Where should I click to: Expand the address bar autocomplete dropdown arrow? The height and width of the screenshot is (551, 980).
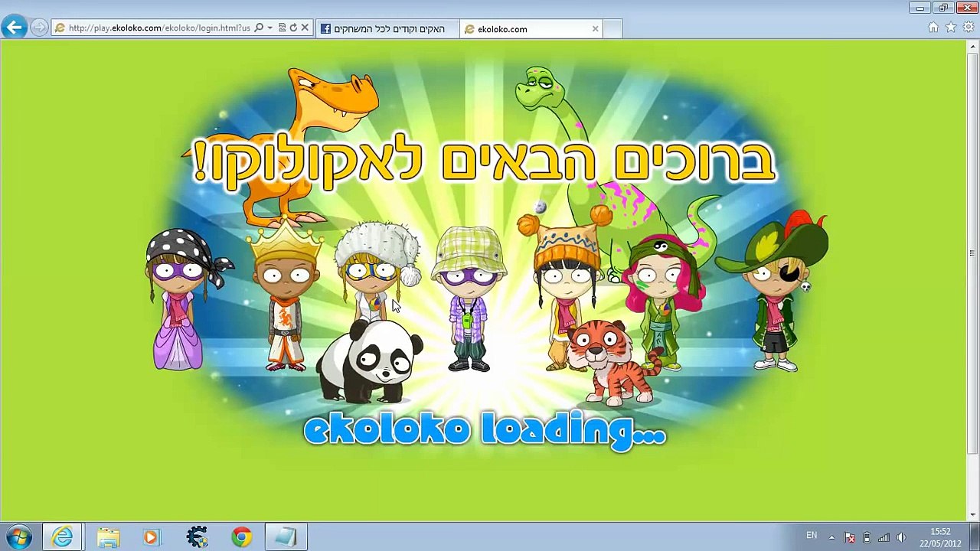[x=269, y=28]
